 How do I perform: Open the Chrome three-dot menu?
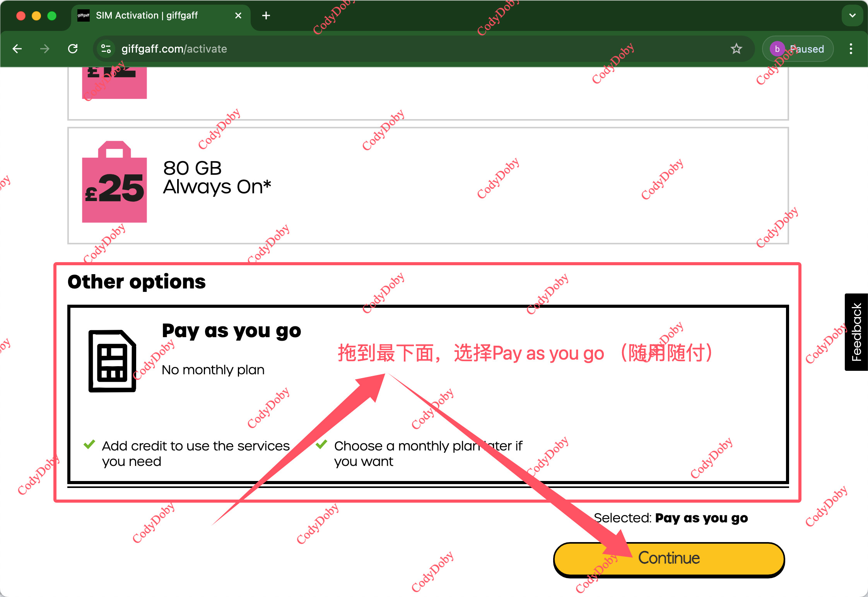(x=851, y=49)
